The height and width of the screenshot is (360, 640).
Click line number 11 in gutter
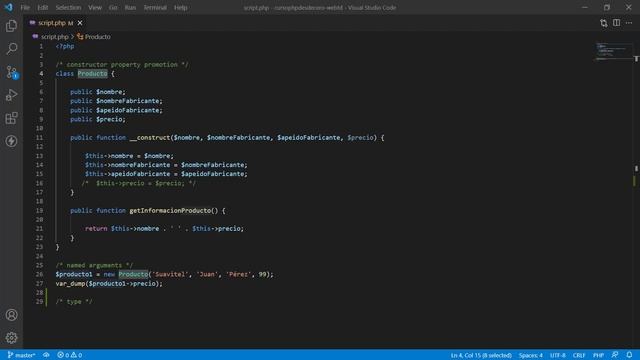(40, 138)
